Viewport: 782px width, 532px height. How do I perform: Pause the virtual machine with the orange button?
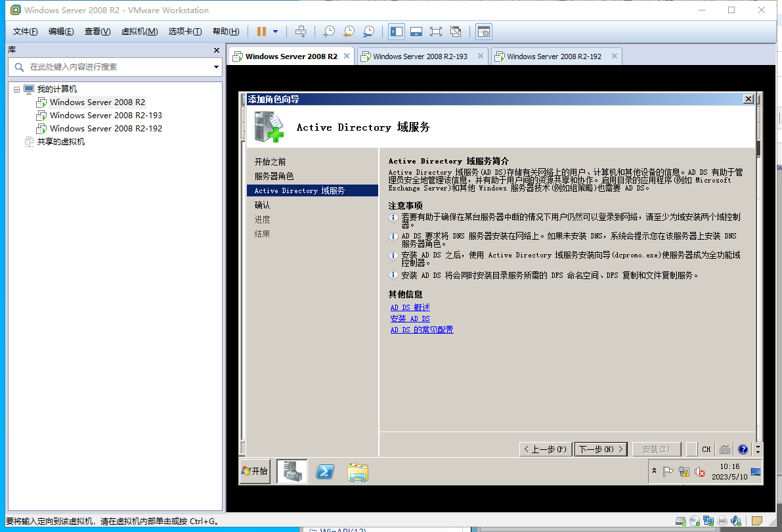tap(261, 32)
